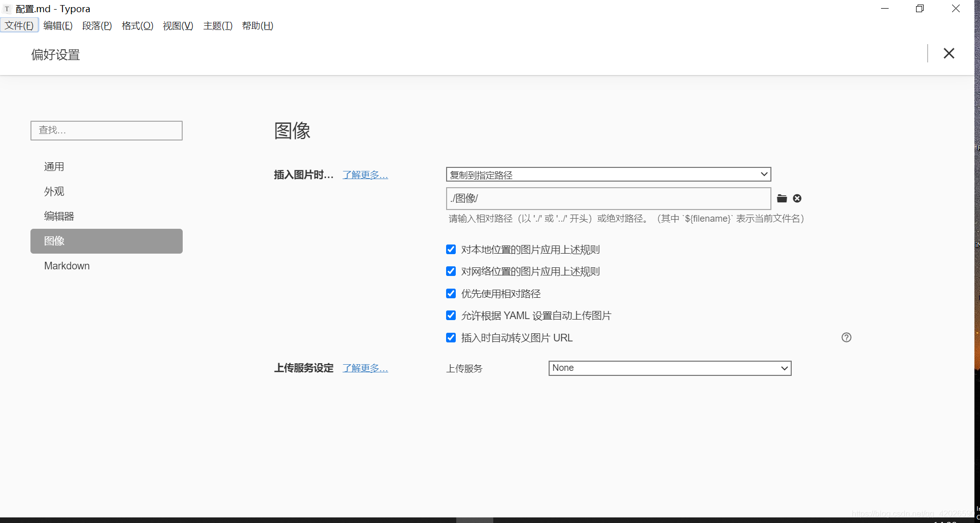This screenshot has height=523, width=980.
Task: Select Markdown settings category
Action: pos(107,266)
